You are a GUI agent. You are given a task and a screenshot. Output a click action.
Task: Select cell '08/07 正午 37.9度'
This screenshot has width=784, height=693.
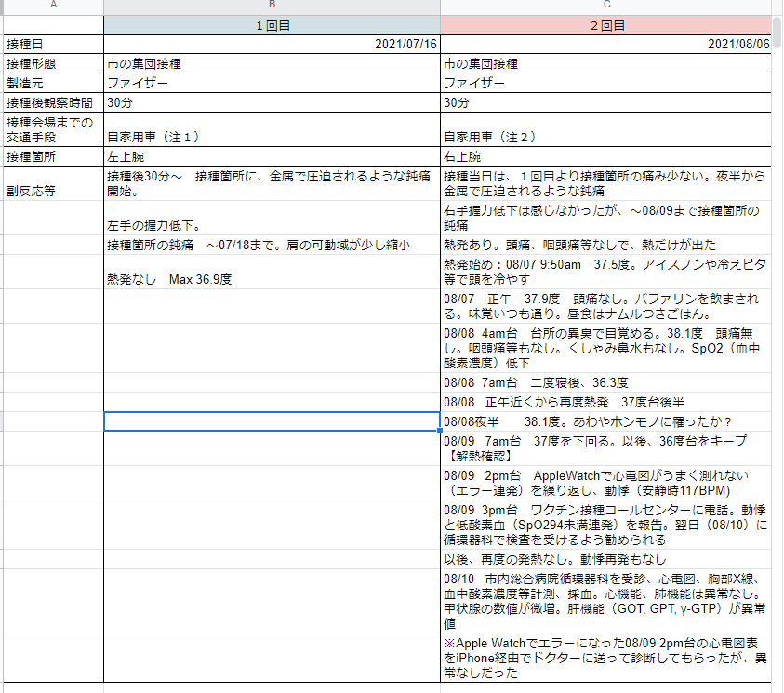606,306
